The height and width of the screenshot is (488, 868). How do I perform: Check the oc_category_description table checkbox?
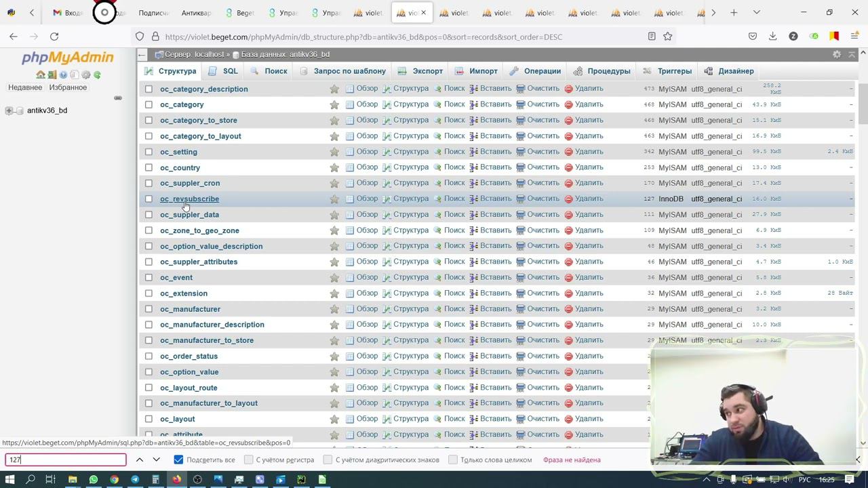point(149,89)
